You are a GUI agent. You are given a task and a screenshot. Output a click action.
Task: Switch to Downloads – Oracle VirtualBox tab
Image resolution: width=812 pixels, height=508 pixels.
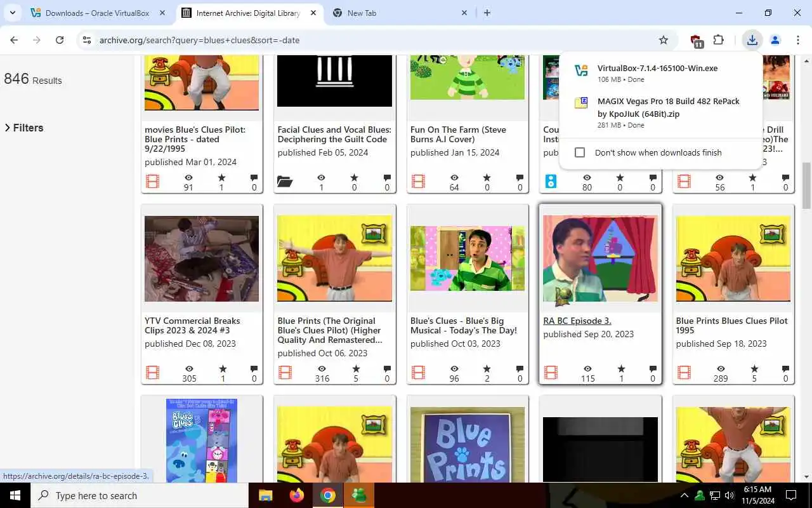coord(98,13)
